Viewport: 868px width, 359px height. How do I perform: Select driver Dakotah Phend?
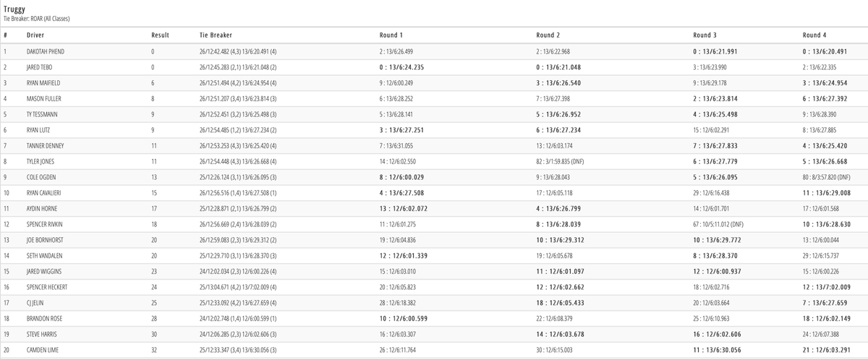(46, 52)
